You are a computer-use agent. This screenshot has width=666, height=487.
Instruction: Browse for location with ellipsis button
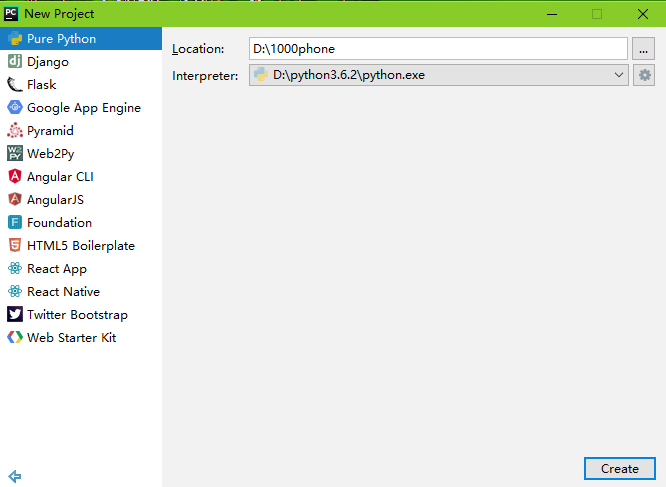[643, 49]
